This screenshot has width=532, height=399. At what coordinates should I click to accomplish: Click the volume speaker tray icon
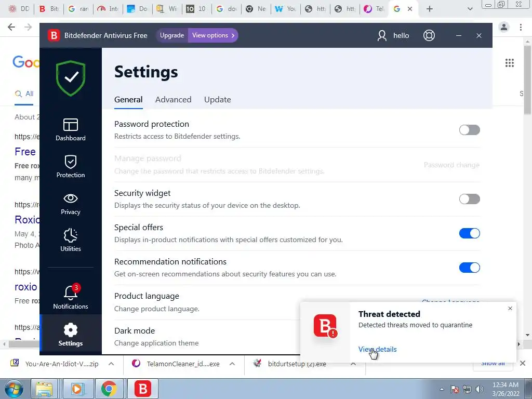[480, 389]
